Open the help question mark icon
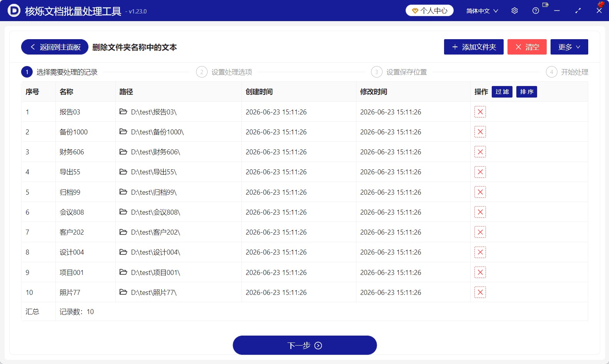 (x=536, y=11)
